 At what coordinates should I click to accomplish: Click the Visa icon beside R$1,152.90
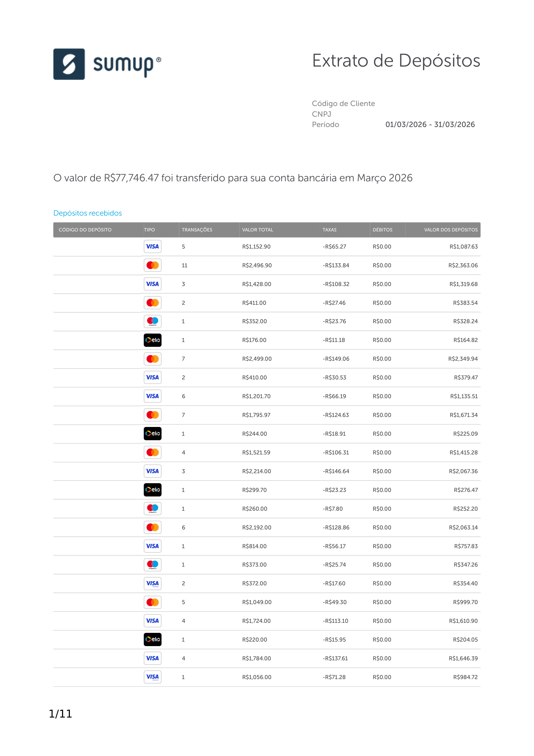(152, 247)
